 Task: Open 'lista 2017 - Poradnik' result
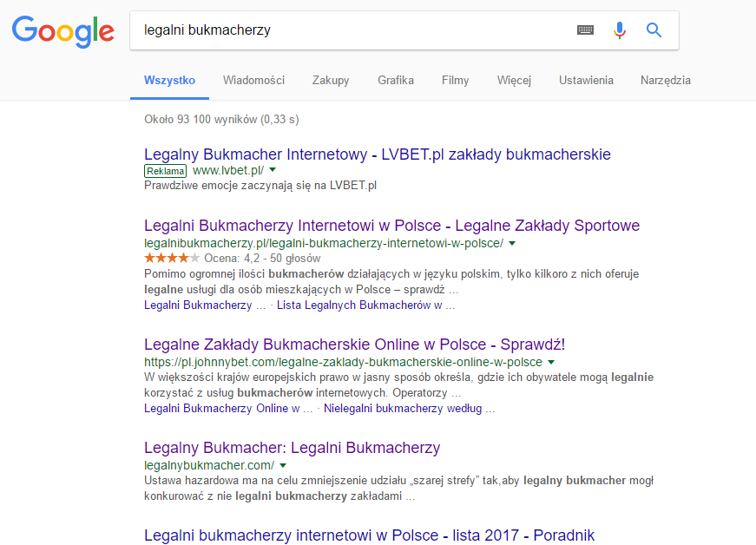coord(370,535)
